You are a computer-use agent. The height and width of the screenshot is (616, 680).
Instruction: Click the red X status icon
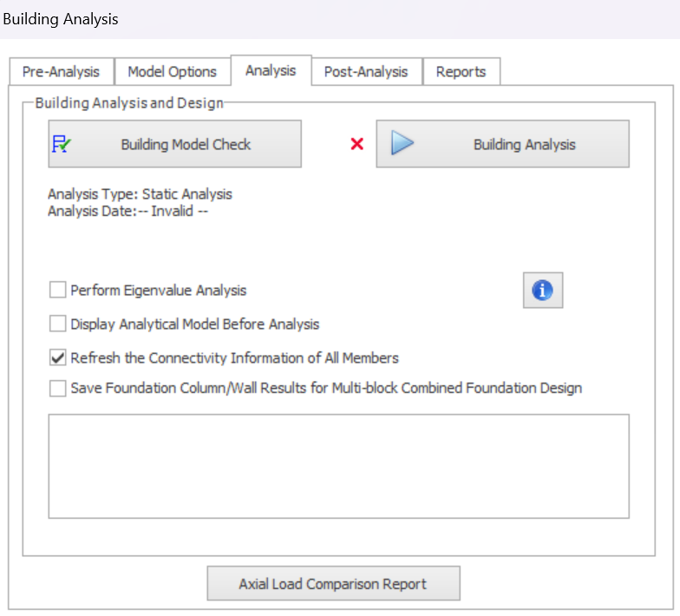356,144
